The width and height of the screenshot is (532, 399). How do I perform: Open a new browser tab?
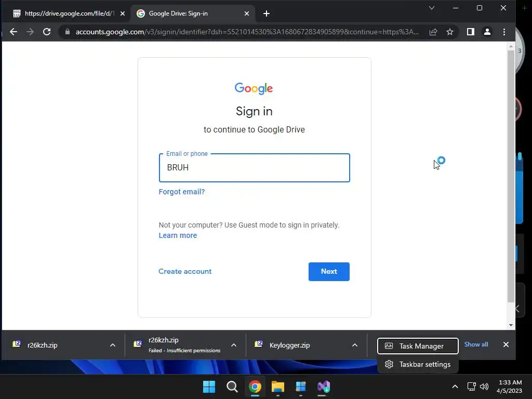[x=267, y=14]
